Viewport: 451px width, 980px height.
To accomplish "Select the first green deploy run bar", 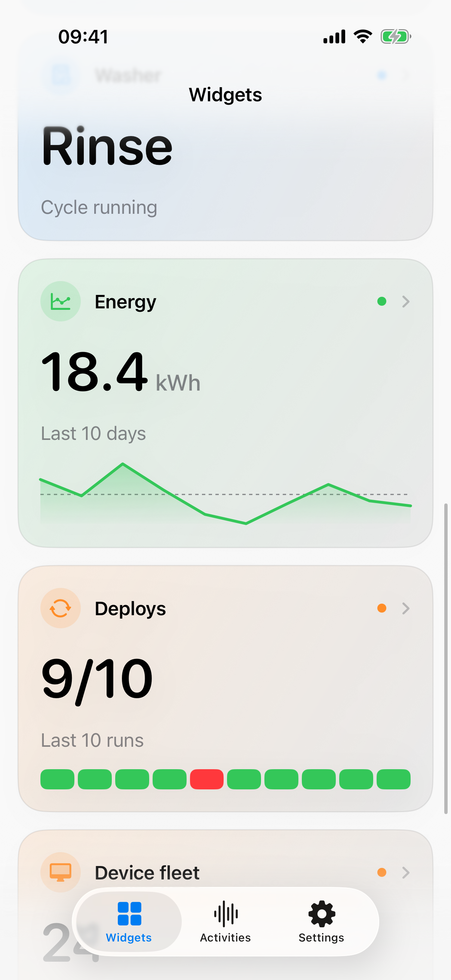I will pos(57,779).
